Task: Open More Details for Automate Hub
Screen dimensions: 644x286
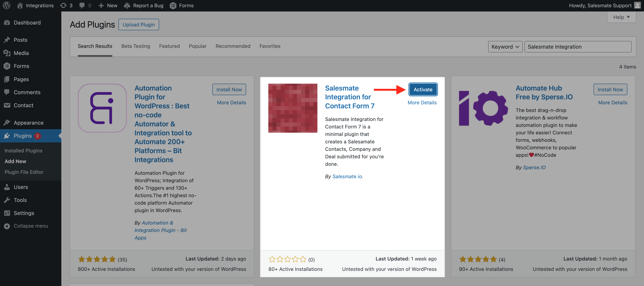Action: pos(613,102)
